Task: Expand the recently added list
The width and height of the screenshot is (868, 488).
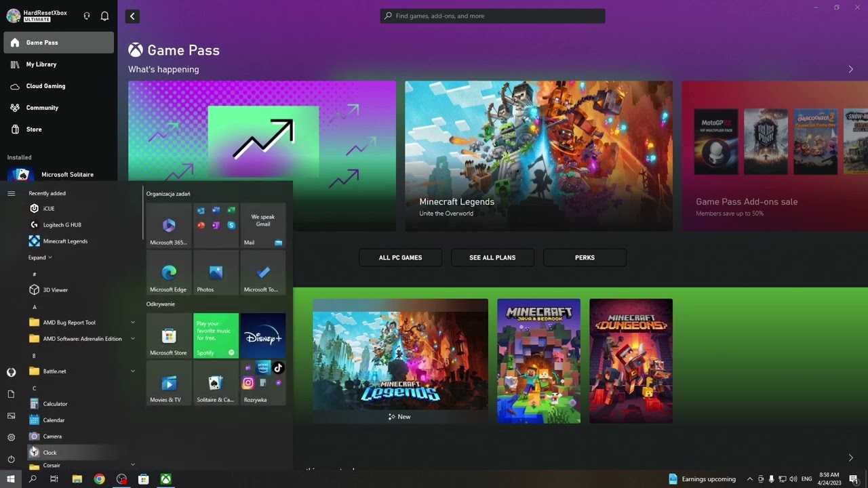Action: (x=40, y=258)
